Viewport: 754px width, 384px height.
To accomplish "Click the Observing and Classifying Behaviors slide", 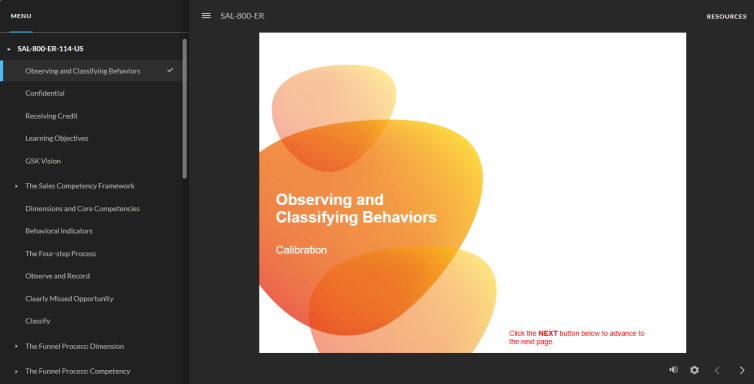I will 472,193.
